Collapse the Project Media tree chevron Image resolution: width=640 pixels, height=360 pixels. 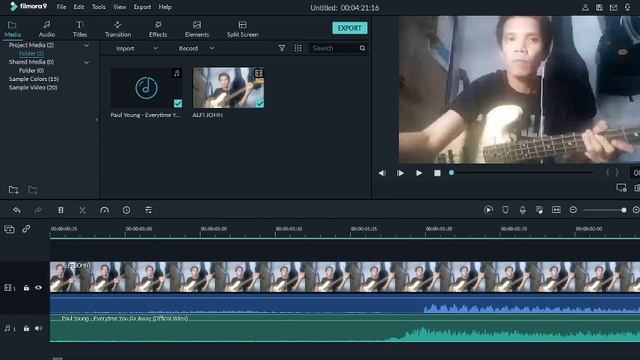86,45
